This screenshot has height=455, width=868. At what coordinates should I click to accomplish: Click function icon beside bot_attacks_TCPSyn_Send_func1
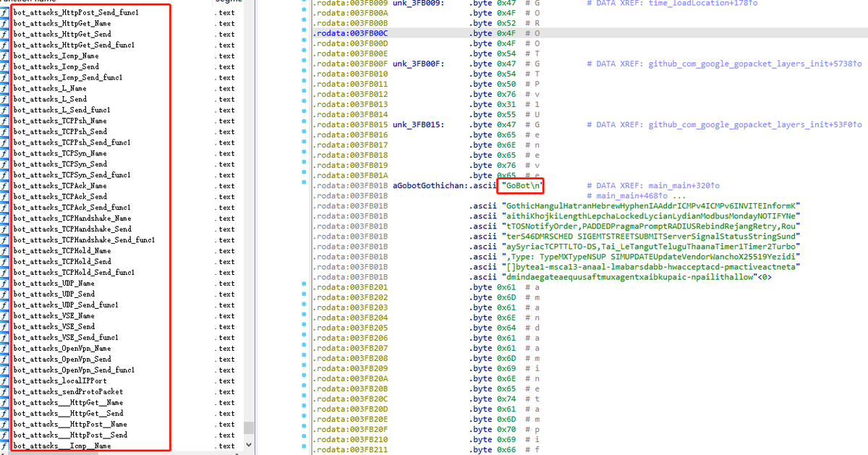point(5,175)
